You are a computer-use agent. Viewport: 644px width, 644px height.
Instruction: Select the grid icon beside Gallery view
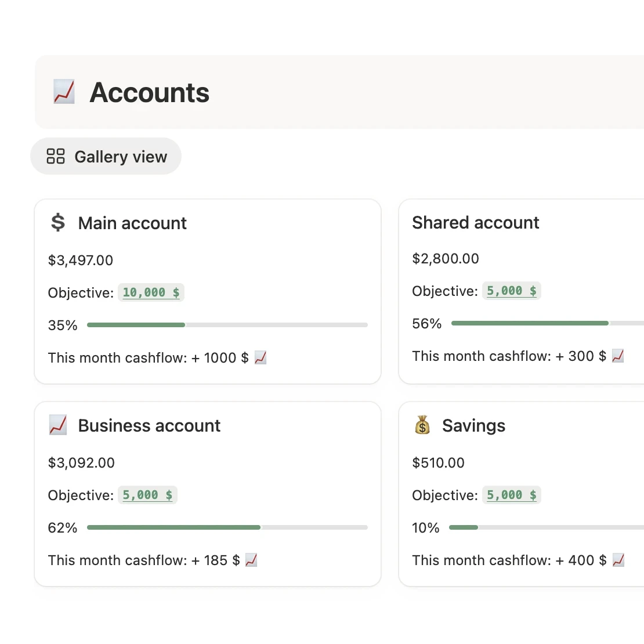55,156
